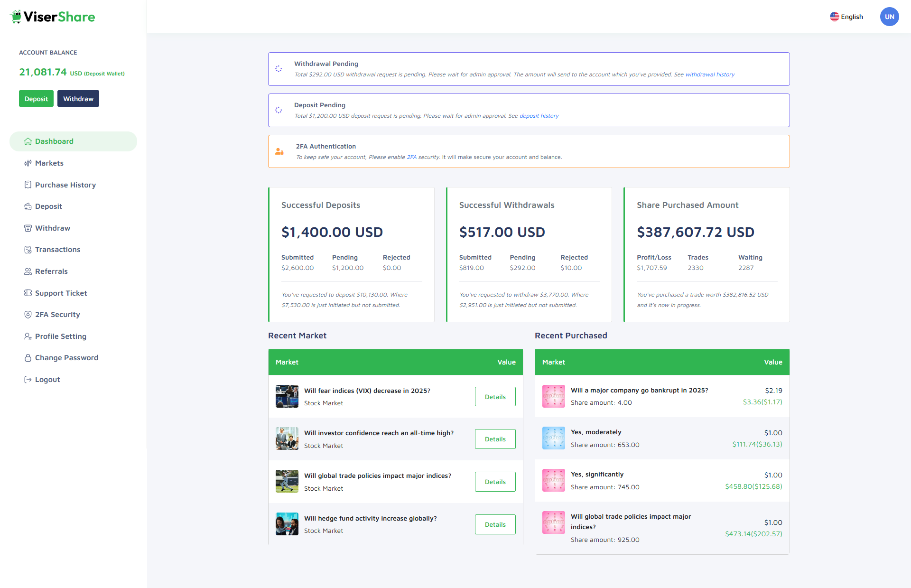This screenshot has width=911, height=588.
Task: Click the Purchase History sidebar icon
Action: click(x=28, y=185)
